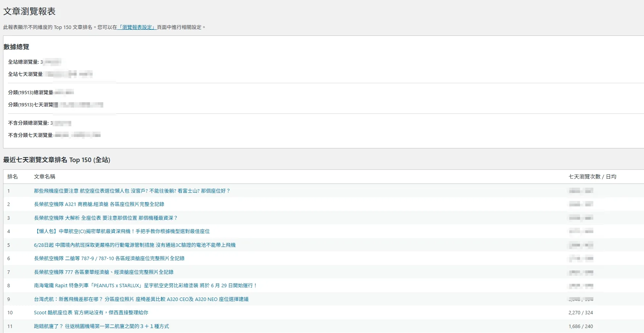Open article 【懶人包】中華航空(CI)揭密華航最資深飛機
Viewport: 644px width, 333px height.
click(122, 231)
